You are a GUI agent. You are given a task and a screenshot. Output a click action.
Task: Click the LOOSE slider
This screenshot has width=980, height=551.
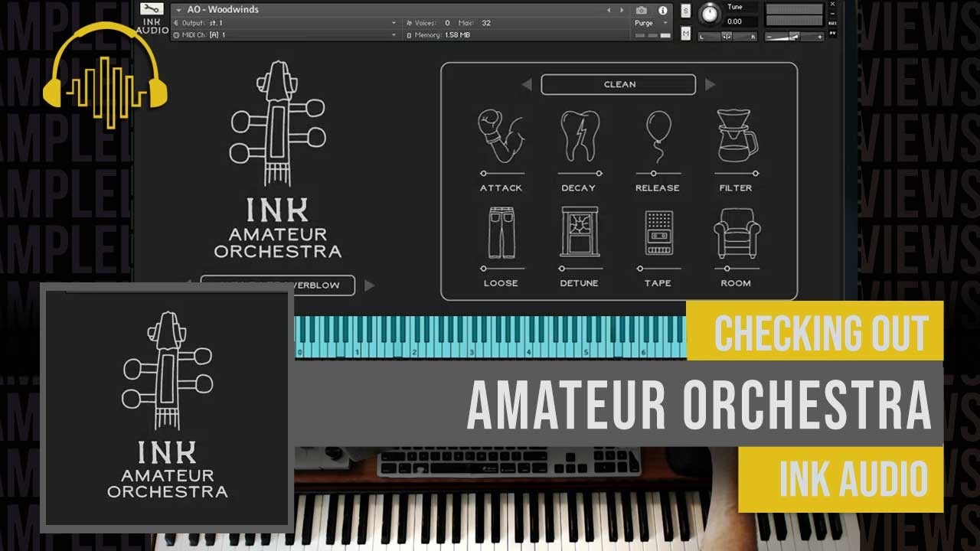[x=501, y=269]
